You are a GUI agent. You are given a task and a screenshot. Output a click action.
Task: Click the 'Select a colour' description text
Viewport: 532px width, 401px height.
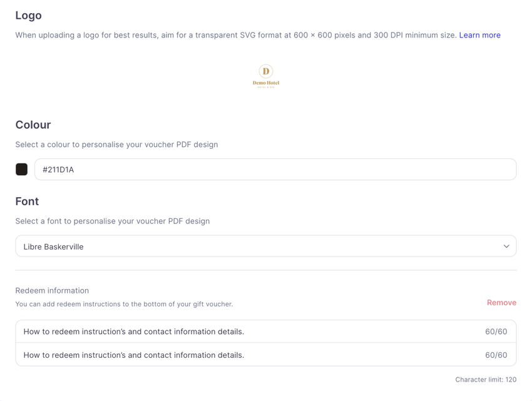click(x=116, y=145)
